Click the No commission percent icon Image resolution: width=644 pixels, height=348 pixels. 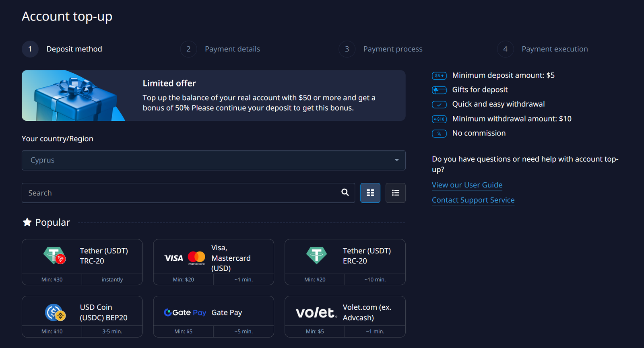tap(439, 134)
